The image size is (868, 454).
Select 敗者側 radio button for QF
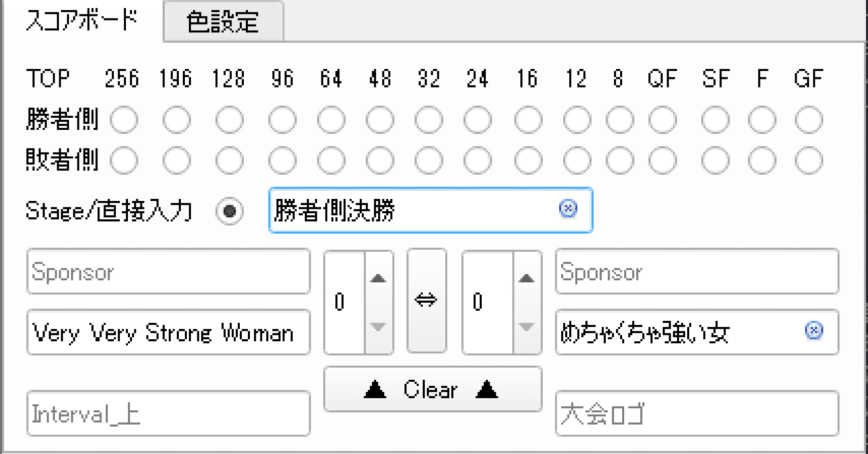click(x=663, y=161)
